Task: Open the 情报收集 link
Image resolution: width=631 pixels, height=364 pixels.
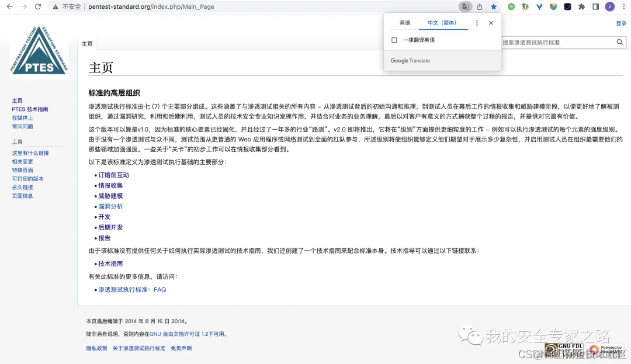Action: [x=110, y=185]
